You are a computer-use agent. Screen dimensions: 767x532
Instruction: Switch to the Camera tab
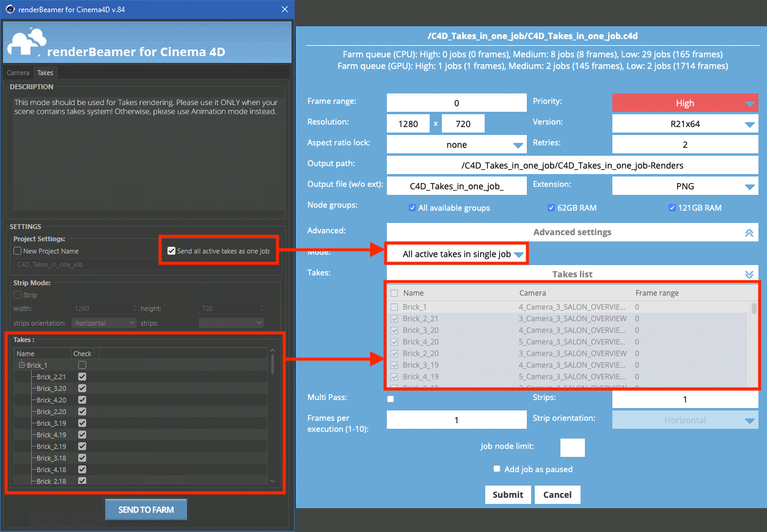tap(18, 73)
